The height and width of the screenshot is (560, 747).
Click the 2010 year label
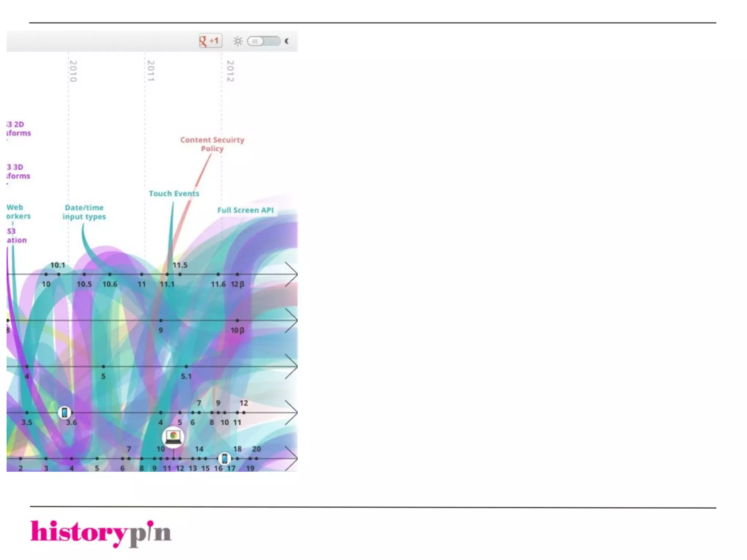pyautogui.click(x=73, y=71)
